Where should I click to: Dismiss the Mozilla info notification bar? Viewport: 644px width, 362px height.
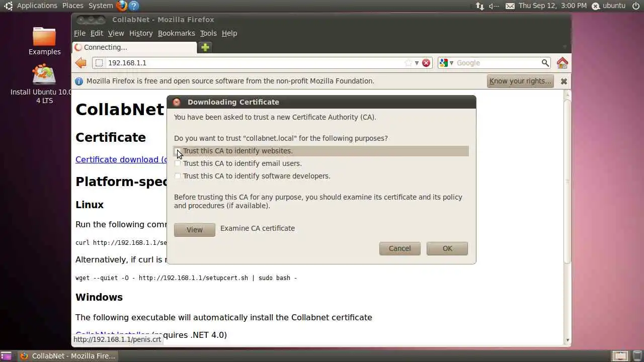click(564, 81)
